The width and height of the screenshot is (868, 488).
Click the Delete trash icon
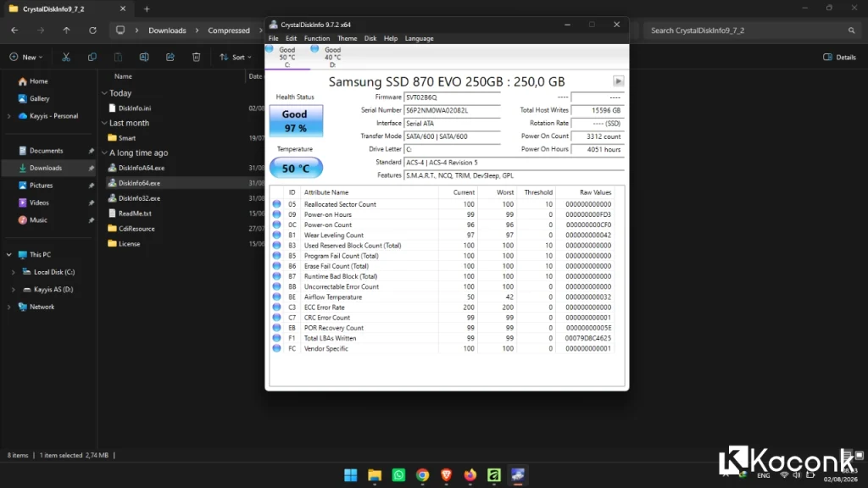(196, 57)
